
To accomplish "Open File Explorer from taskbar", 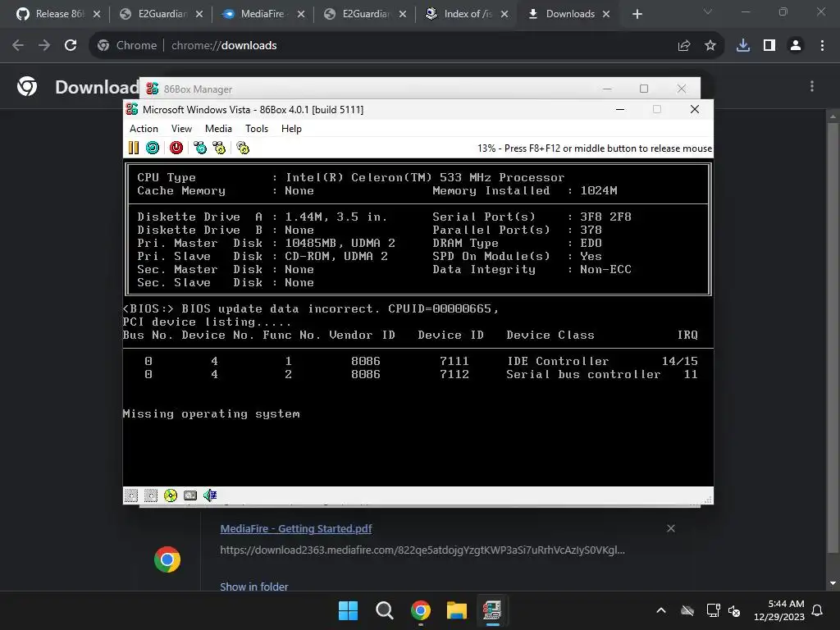I will (x=456, y=610).
